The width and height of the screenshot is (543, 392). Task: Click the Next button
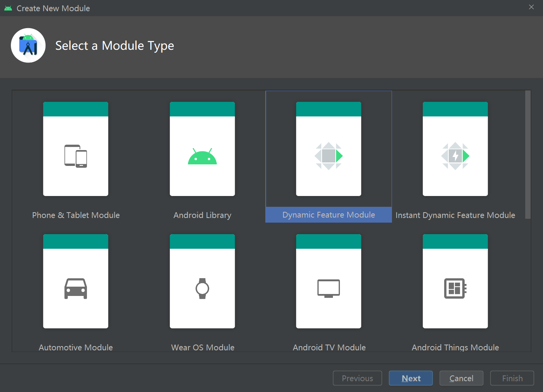point(411,378)
